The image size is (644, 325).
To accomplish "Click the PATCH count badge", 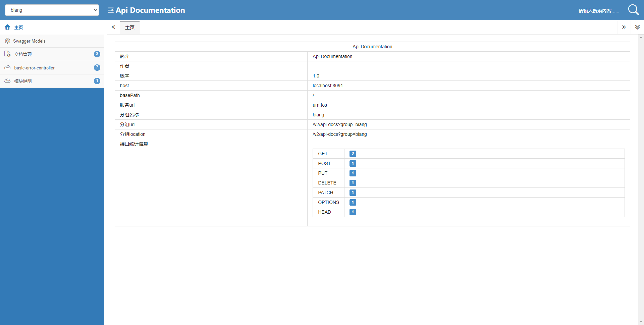I will point(353,193).
